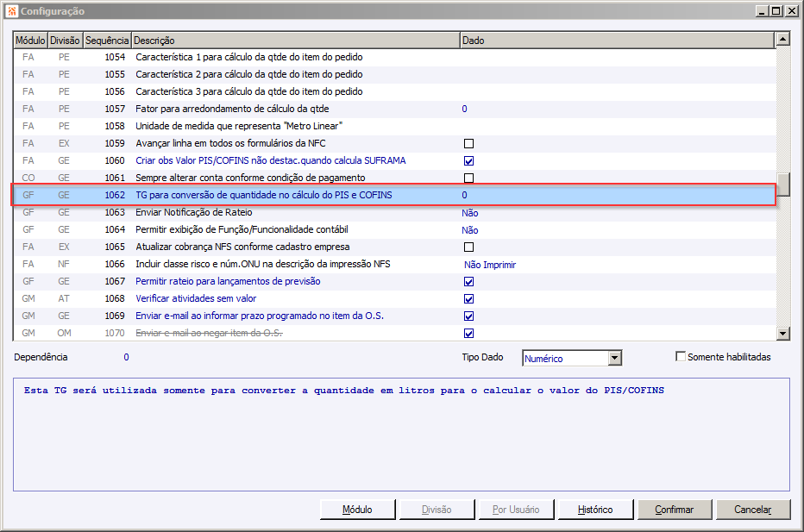Click the Dado column header
The height and width of the screenshot is (532, 804).
[x=617, y=40]
